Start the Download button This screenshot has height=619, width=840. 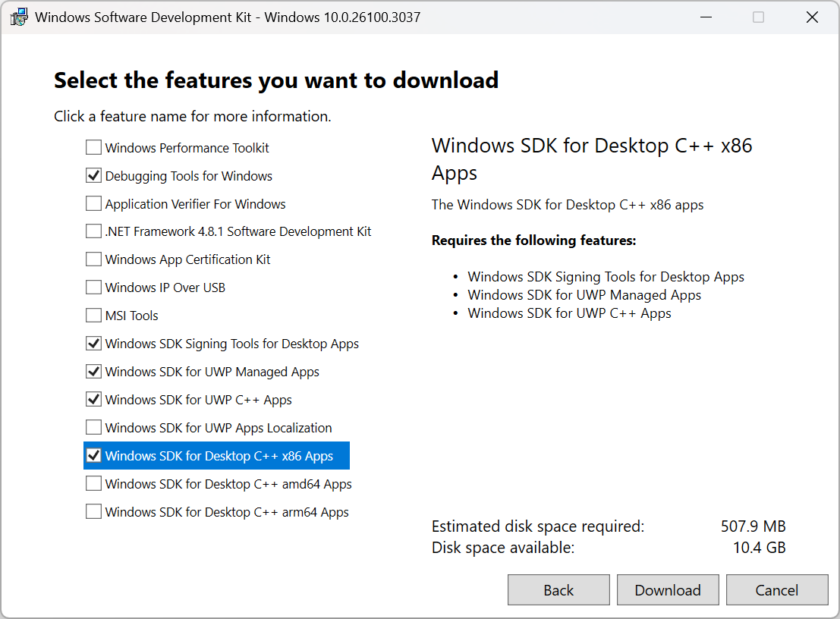click(x=668, y=590)
